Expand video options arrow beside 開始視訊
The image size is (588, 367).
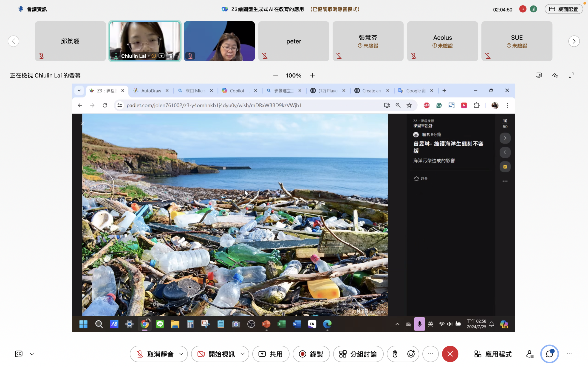click(243, 354)
